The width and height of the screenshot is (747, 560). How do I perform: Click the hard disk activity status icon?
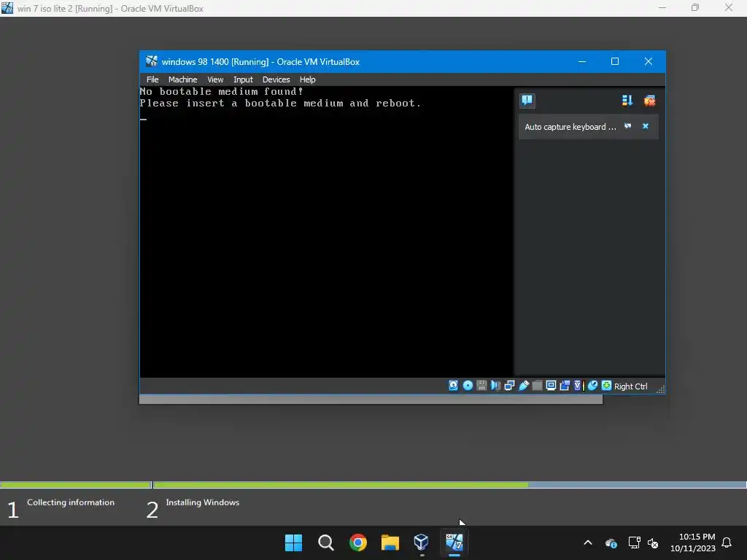(x=453, y=386)
